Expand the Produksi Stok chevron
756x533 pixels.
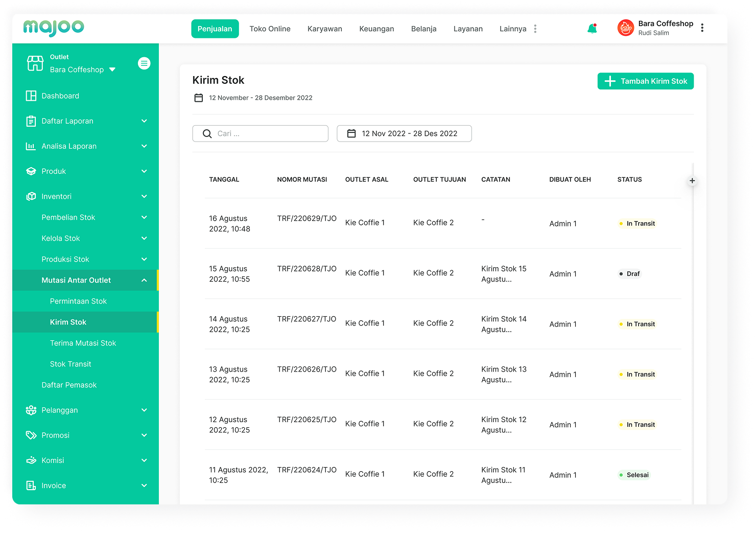(144, 259)
